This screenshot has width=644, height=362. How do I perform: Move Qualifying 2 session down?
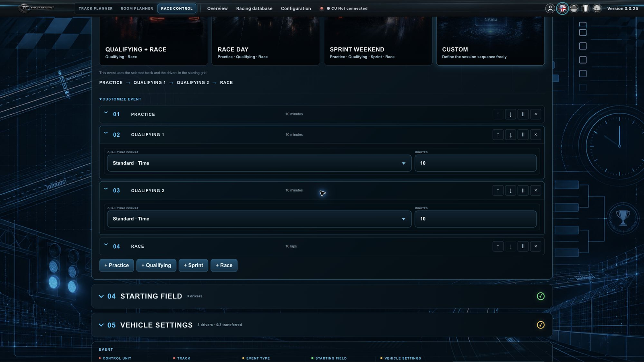point(510,190)
